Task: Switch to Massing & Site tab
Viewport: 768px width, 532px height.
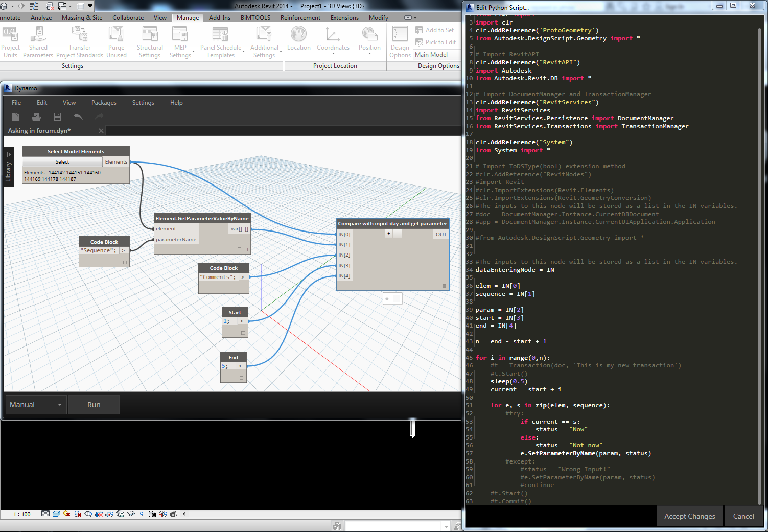Action: [82, 18]
